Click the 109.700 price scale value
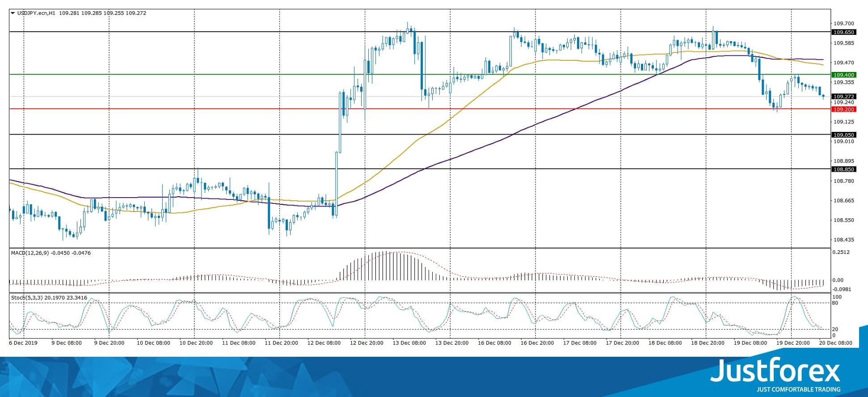The width and height of the screenshot is (868, 397). tap(843, 23)
